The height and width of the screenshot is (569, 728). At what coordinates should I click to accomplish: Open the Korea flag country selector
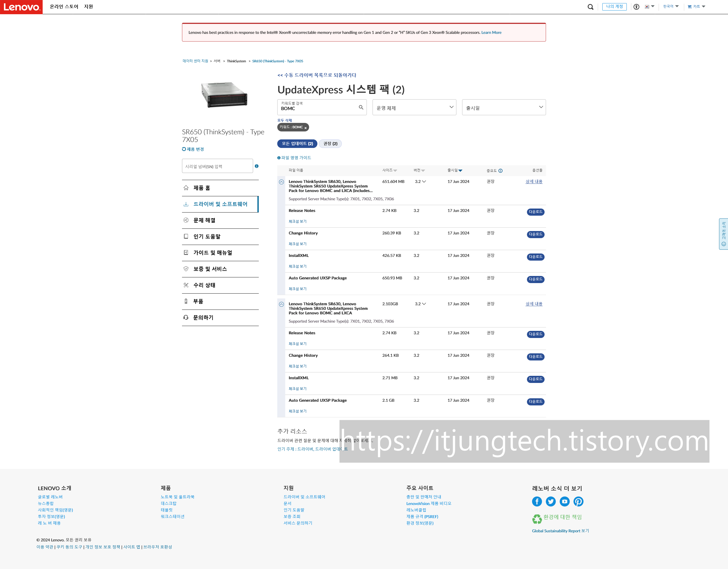tap(649, 6)
